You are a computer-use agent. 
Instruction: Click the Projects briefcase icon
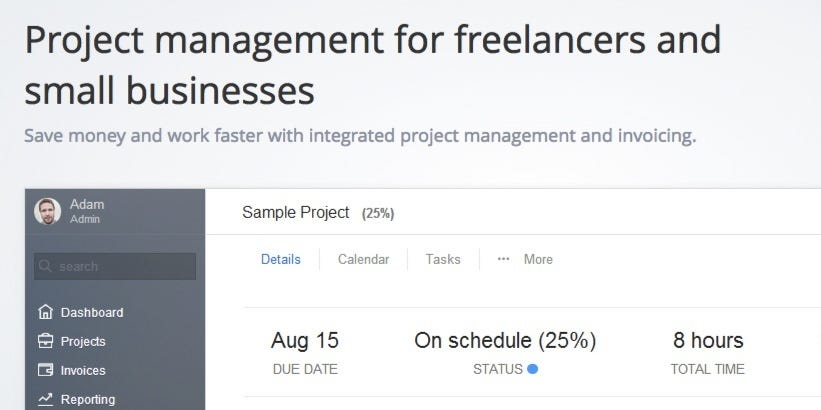(44, 341)
